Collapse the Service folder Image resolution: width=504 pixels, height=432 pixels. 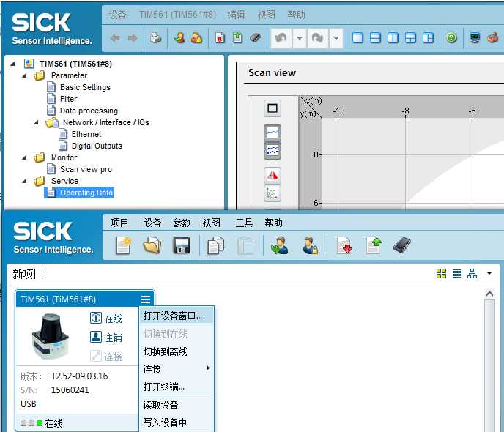[24, 181]
